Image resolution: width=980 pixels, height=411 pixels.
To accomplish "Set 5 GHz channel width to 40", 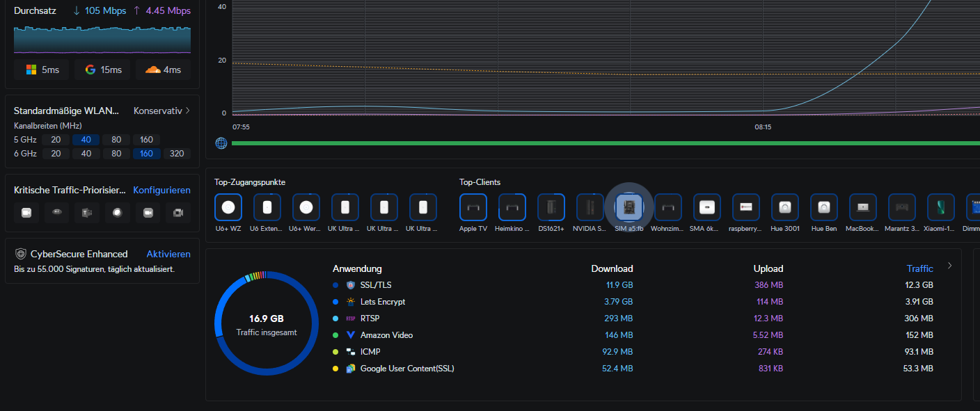I will [86, 140].
